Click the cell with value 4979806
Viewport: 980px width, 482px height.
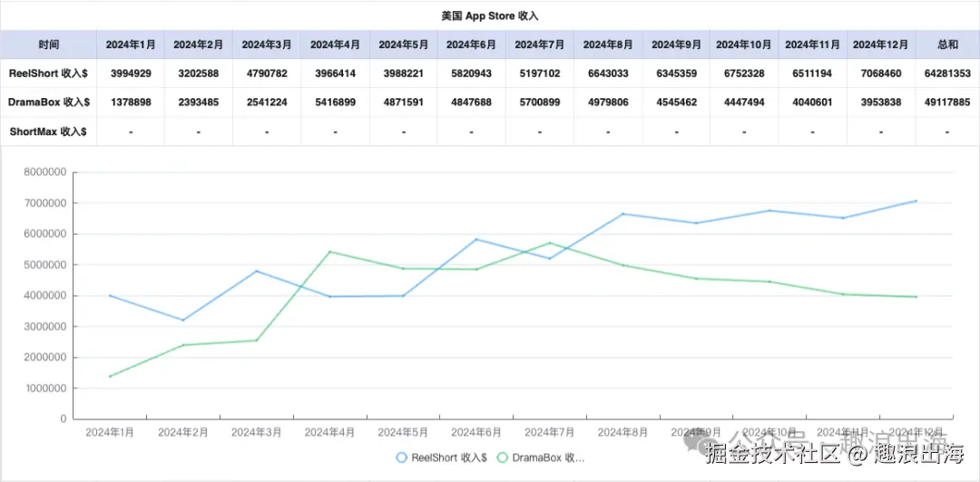(x=608, y=103)
